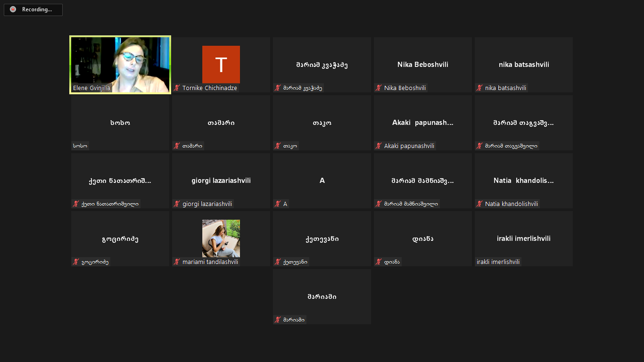Click the Recording... status label
The height and width of the screenshot is (362, 644).
tap(37, 9)
